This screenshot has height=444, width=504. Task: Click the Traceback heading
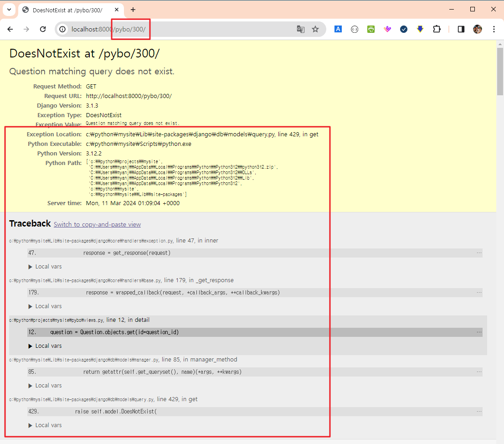pyautogui.click(x=30, y=223)
